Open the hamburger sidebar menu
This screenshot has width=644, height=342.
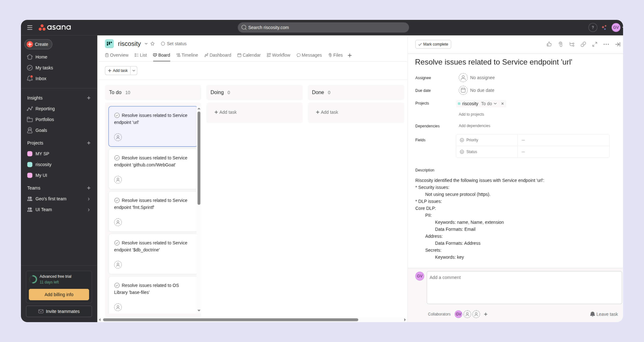(30, 27)
